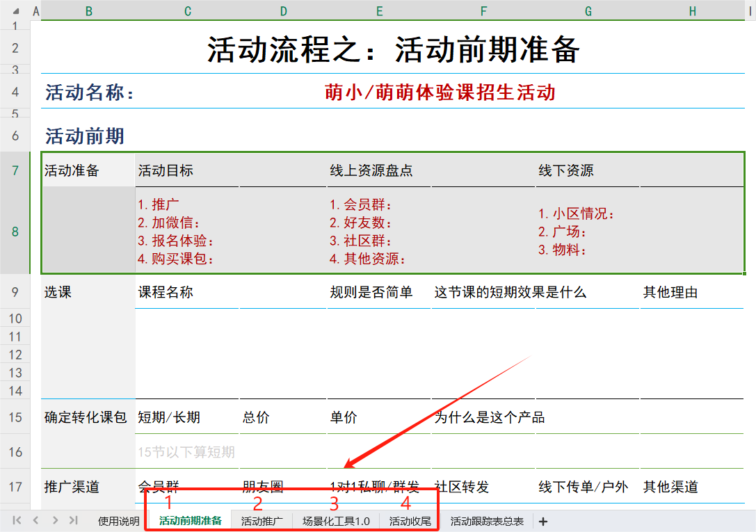Click the next sheet arrow

pyautogui.click(x=54, y=521)
